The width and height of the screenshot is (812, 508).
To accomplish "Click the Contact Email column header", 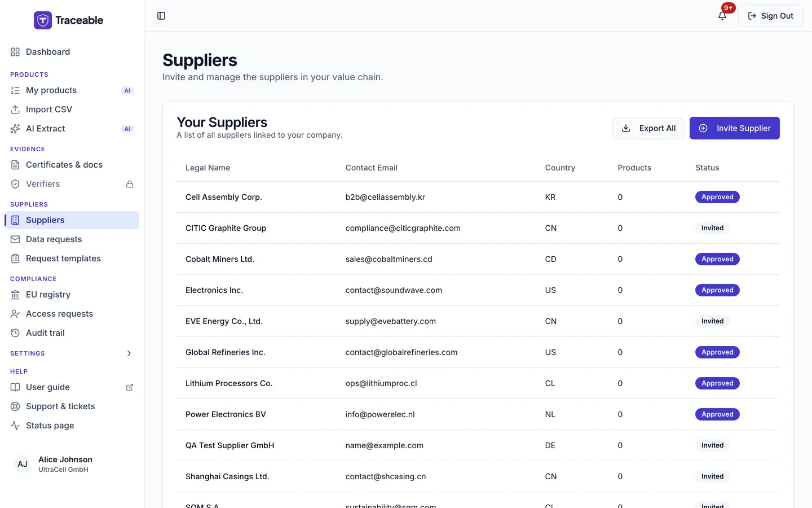I will pos(372,168).
